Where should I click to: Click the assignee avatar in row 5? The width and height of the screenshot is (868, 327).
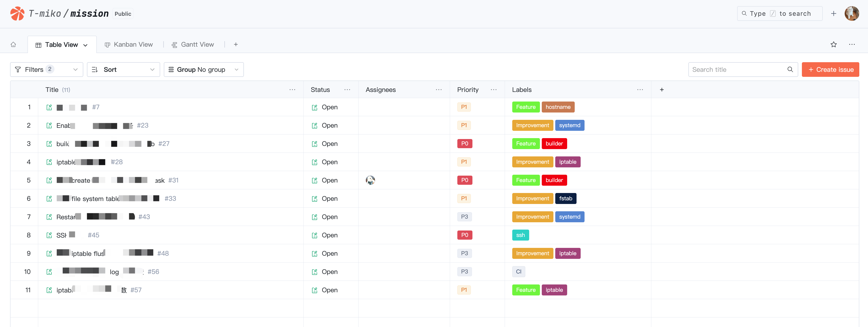point(370,180)
